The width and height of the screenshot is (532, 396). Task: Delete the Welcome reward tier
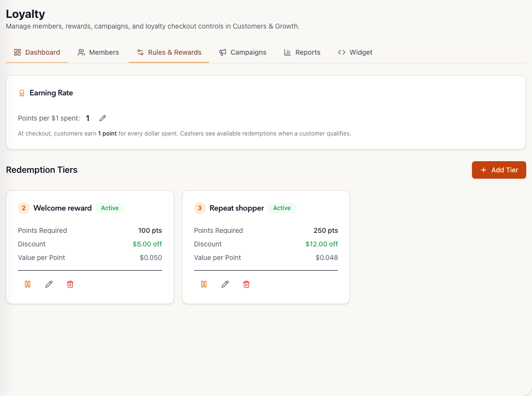pyautogui.click(x=70, y=284)
